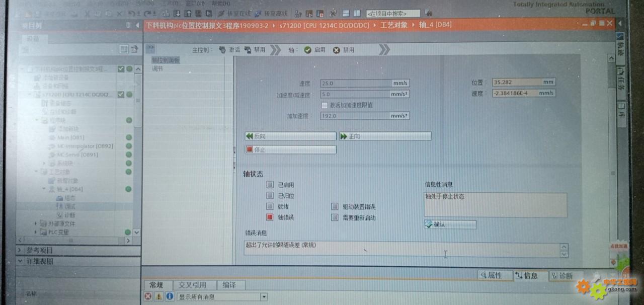Viewport: 644px width, 305px height.
Task: Expand the 外部源文件 tree node
Action: [36, 223]
